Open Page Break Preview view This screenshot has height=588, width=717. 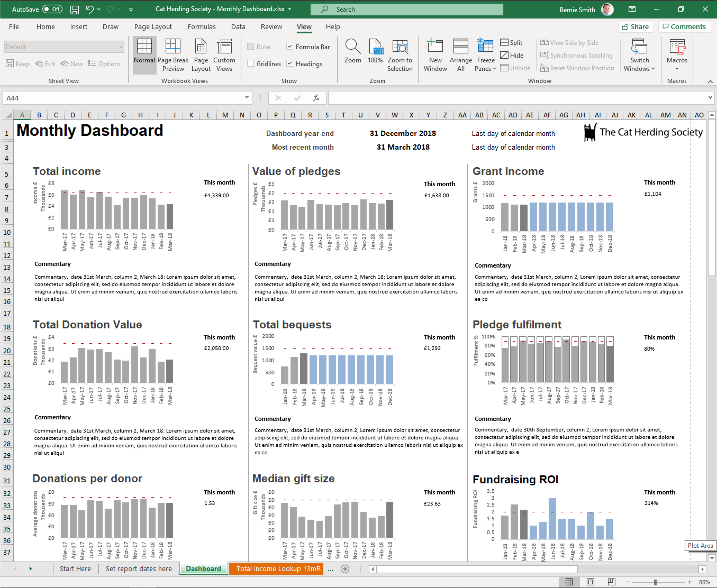pyautogui.click(x=173, y=55)
